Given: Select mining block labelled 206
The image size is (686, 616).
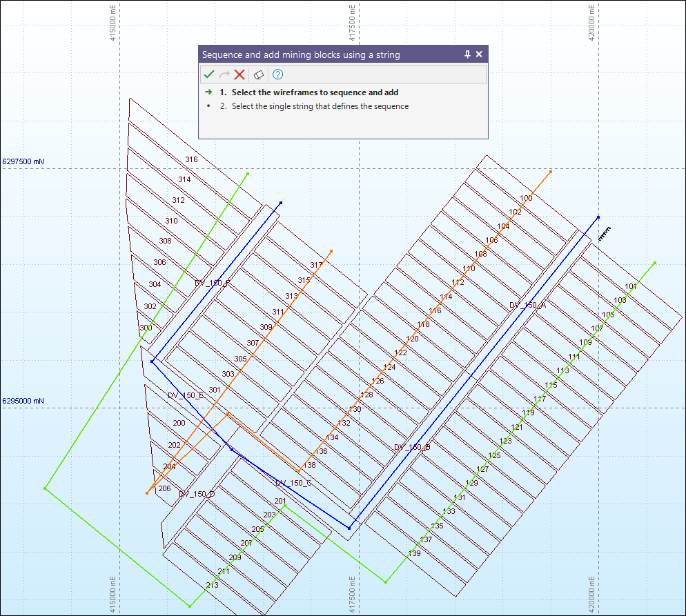Looking at the screenshot, I should (164, 488).
